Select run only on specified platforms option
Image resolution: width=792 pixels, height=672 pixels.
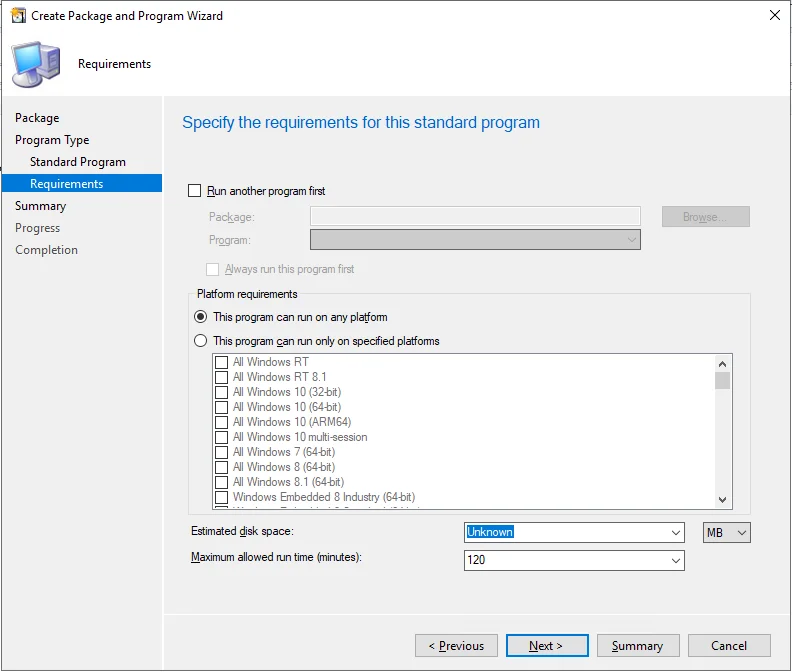pyautogui.click(x=201, y=341)
